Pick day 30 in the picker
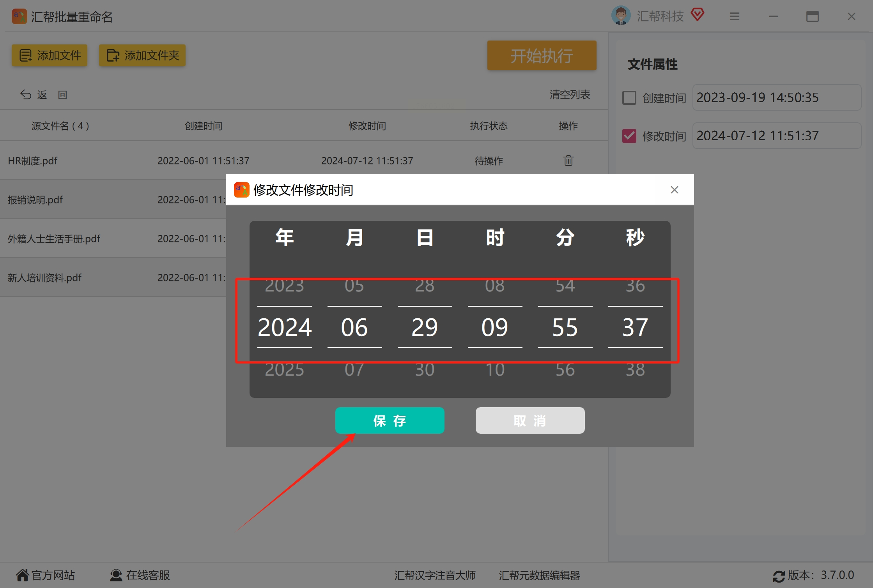The height and width of the screenshot is (588, 873). tap(425, 369)
